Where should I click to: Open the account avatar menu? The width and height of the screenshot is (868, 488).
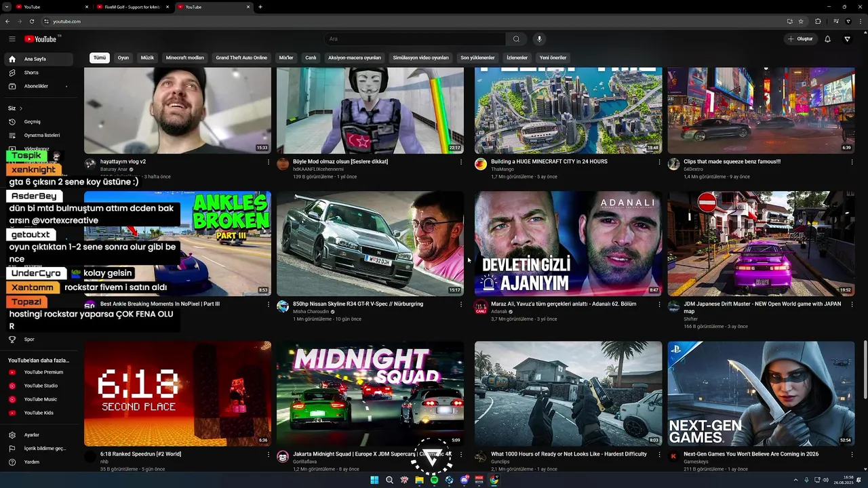click(x=847, y=39)
